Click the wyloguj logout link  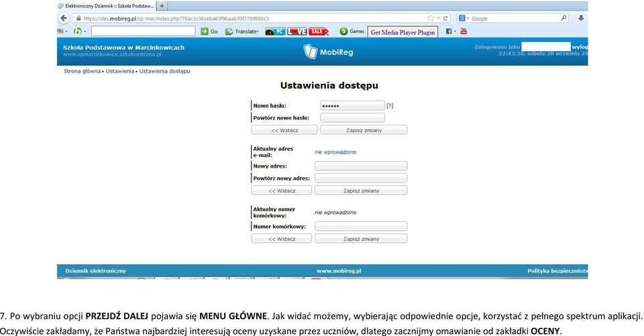(580, 47)
